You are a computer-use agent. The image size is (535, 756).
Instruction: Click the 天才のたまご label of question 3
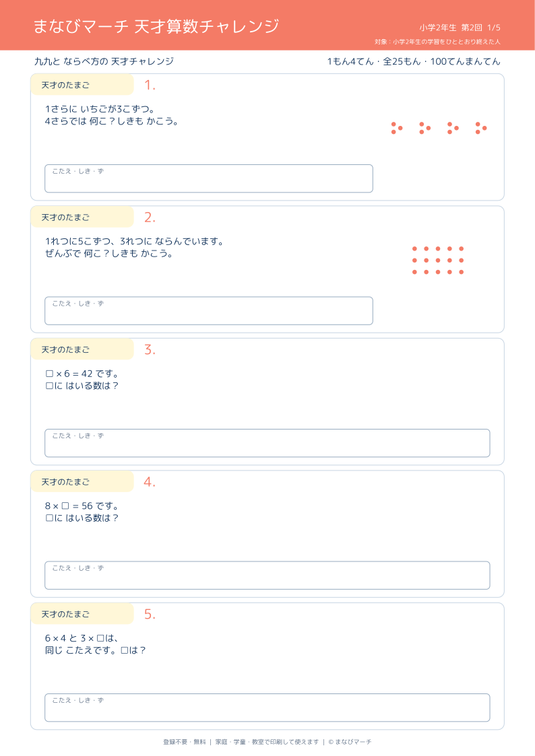(65, 349)
